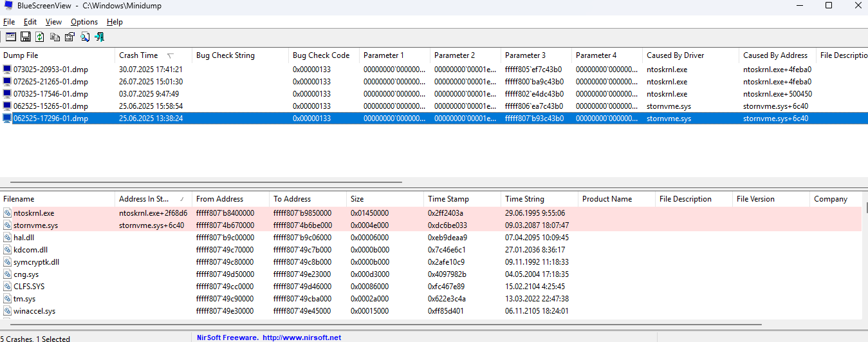868x342 pixels.
Task: Select the CLFS.SYS driver row
Action: [431, 287]
